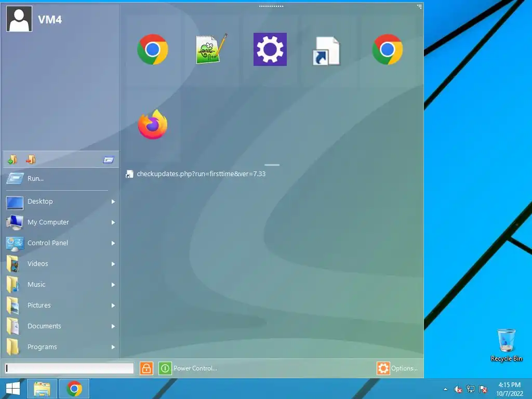Click the orange lock button
532x399 pixels.
[x=146, y=368]
